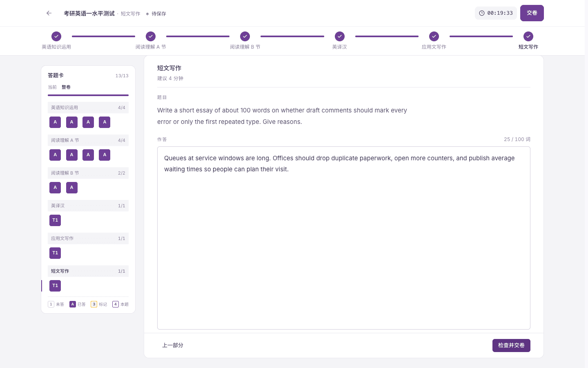Click the essay prompt question text
This screenshot has width=588, height=368.
(282, 116)
